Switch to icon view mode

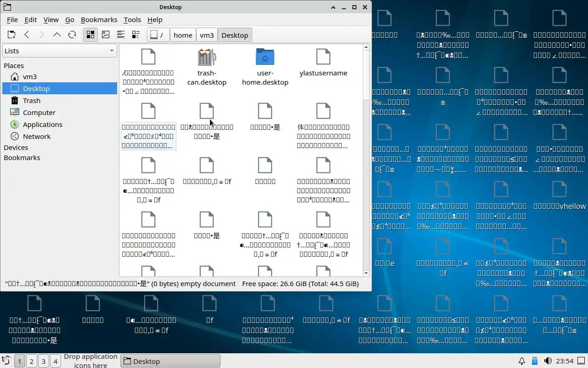tap(90, 35)
